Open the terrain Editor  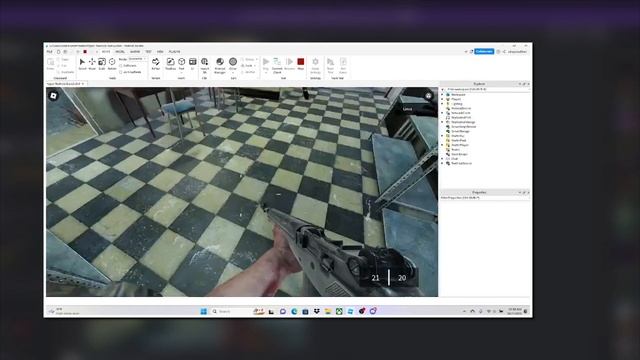click(x=156, y=64)
